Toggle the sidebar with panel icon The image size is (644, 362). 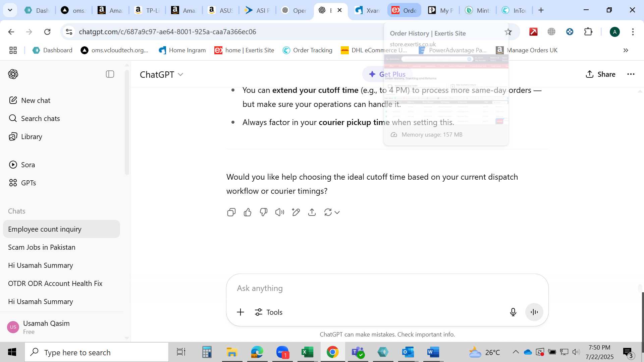tap(110, 74)
